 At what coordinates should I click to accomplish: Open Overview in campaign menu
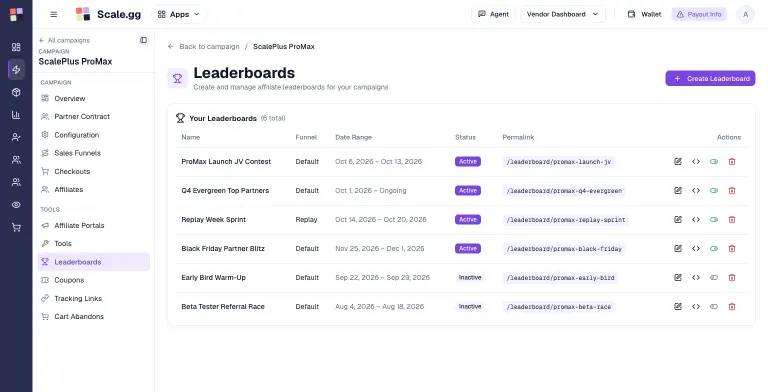click(x=93, y=98)
